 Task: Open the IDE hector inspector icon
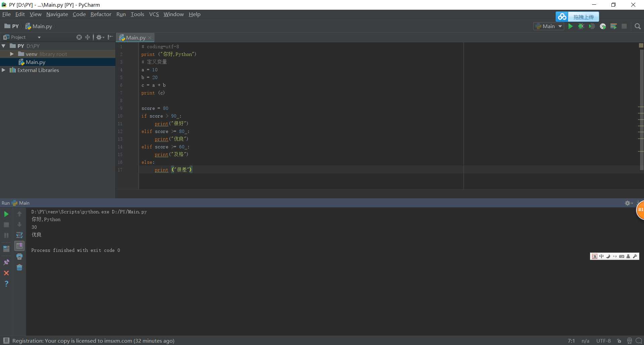(x=630, y=341)
